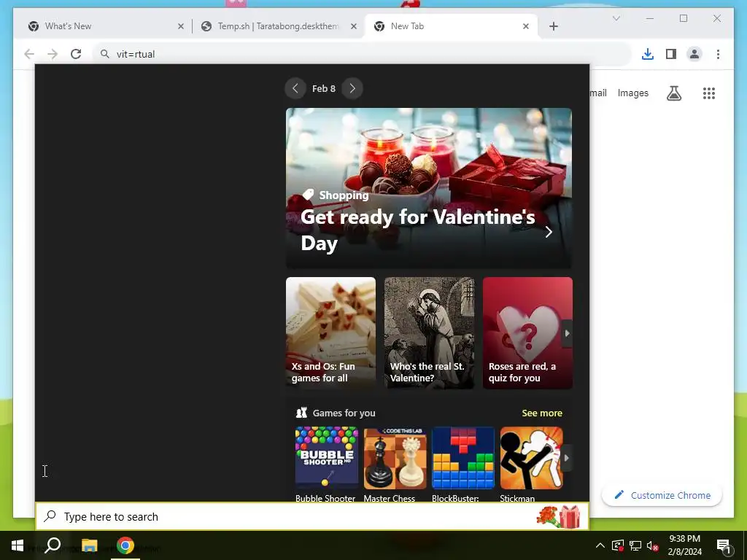Click the security alert tray icon
The width and height of the screenshot is (747, 560).
[x=618, y=545]
